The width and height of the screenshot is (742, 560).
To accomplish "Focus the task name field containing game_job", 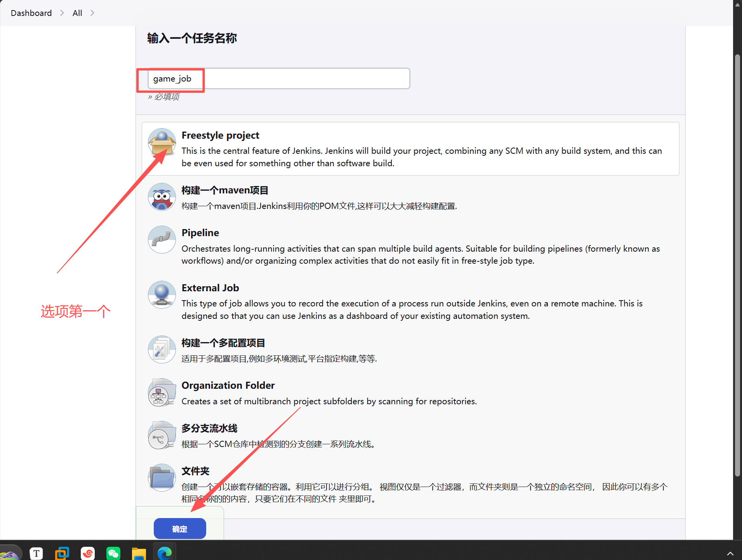I will (x=279, y=78).
